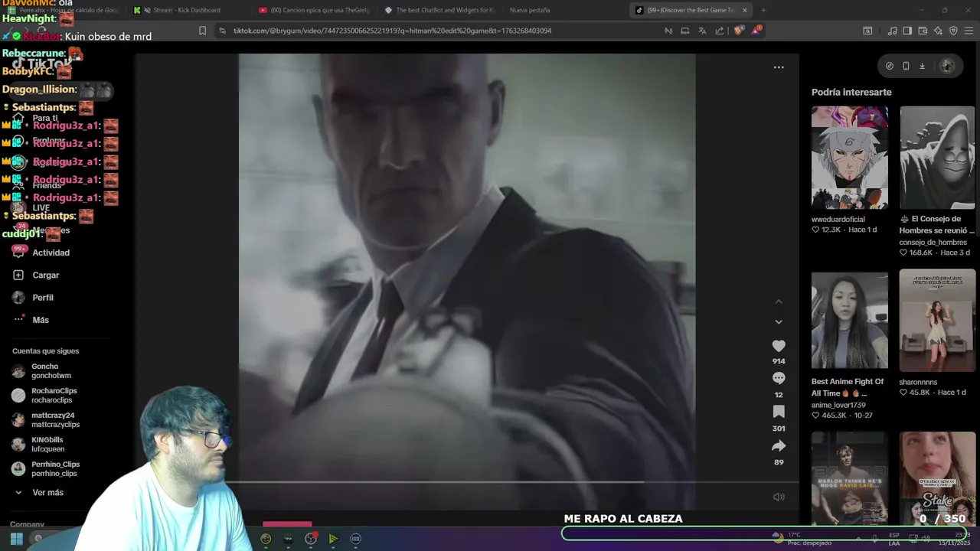Click the Windows Start button
Viewport: 980px width, 551px height.
(16, 539)
